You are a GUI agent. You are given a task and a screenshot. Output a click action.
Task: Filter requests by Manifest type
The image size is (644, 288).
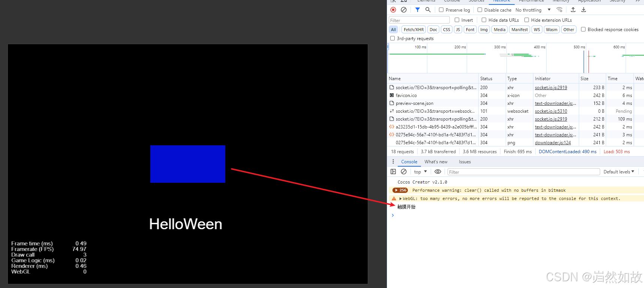[520, 30]
